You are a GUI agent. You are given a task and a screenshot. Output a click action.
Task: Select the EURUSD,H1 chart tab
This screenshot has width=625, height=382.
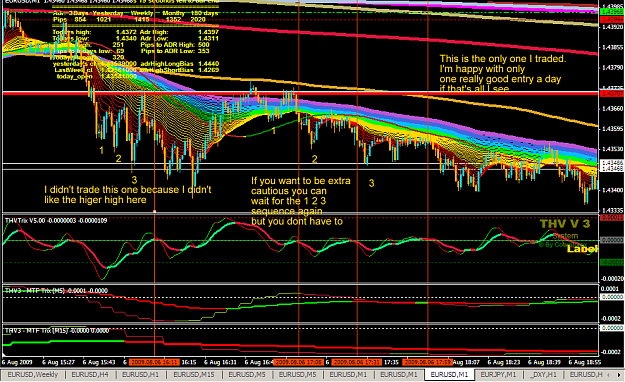click(x=140, y=375)
